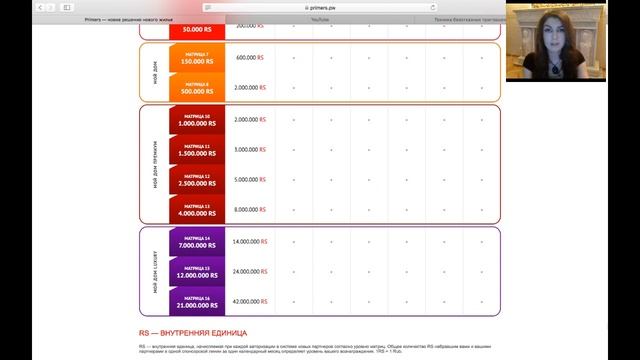
Task: Click the Мой Дом Luxury vertical label
Action: (155, 272)
